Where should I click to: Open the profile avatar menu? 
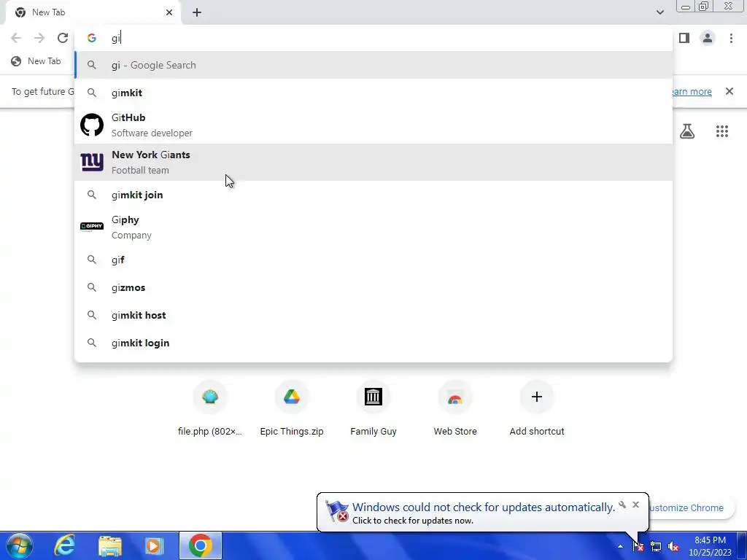[x=708, y=38]
